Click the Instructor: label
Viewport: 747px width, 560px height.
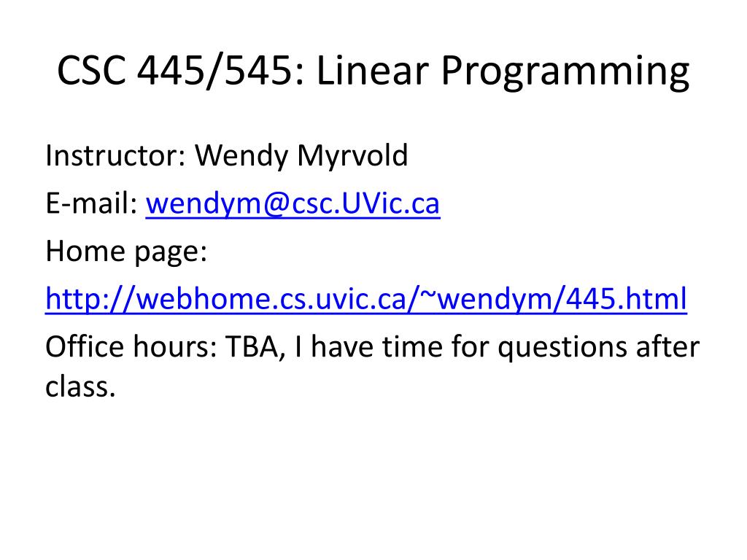point(115,155)
